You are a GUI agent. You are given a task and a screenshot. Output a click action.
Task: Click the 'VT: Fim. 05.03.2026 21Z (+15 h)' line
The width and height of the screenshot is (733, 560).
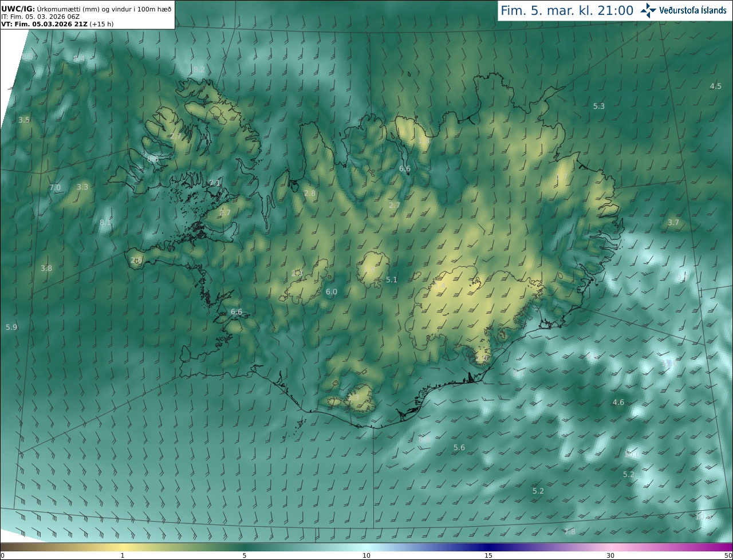coord(57,24)
